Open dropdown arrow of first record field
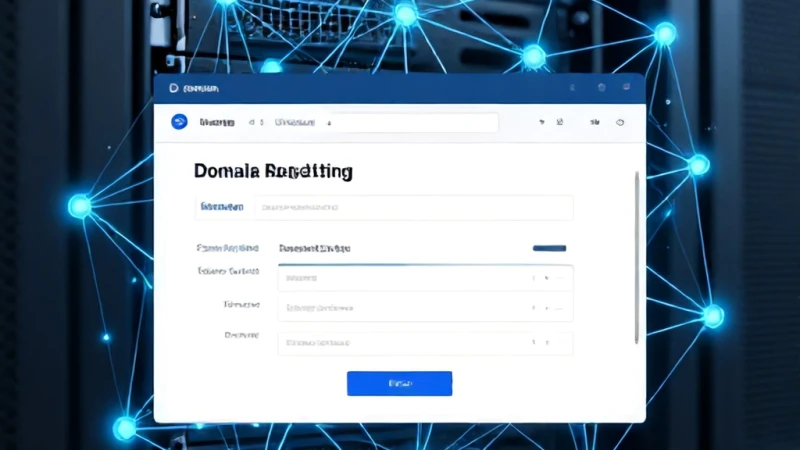Image resolution: width=800 pixels, height=450 pixels. (546, 278)
